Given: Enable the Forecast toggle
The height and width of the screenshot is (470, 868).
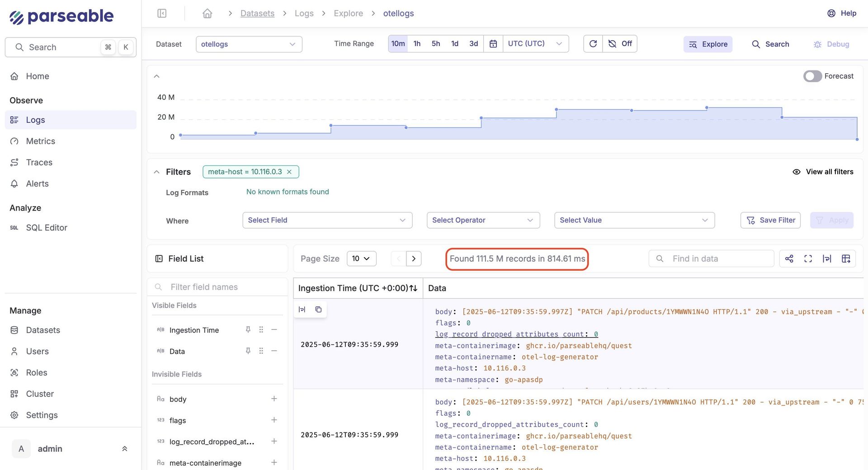Looking at the screenshot, I should [x=812, y=76].
